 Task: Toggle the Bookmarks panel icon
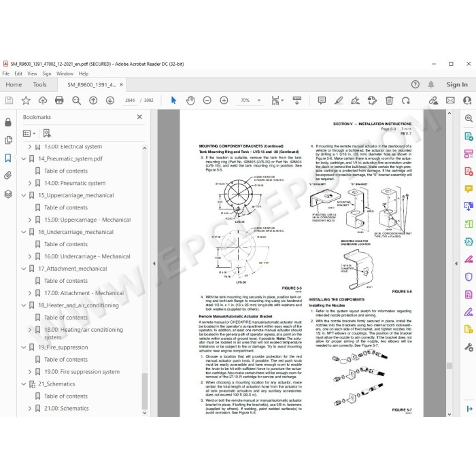8,158
